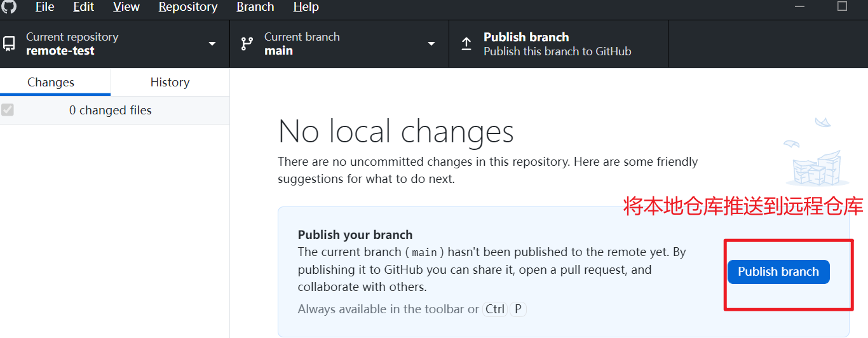This screenshot has width=868, height=338.
Task: Click the repository icon beside Current repository
Action: [9, 44]
